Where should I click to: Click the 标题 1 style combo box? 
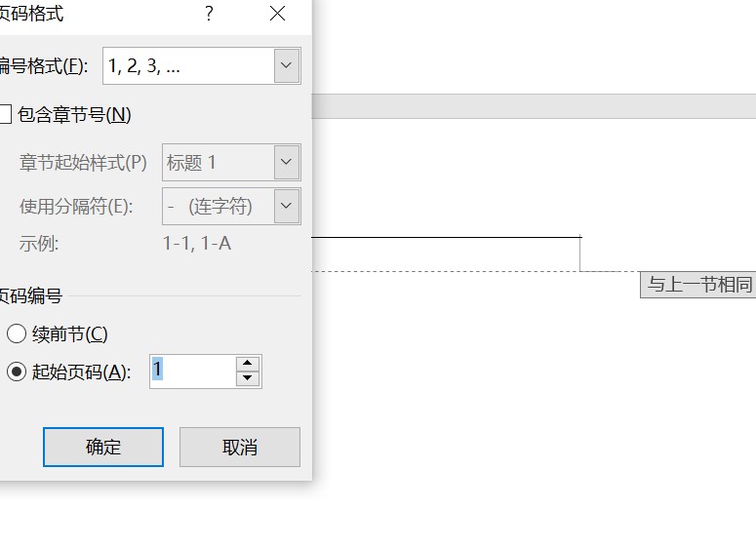click(x=217, y=163)
